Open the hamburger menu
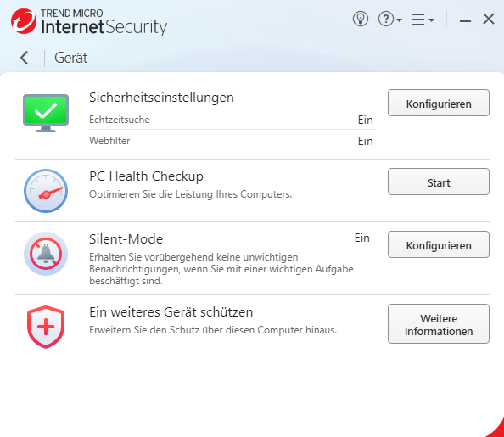The height and width of the screenshot is (437, 504). 417,20
